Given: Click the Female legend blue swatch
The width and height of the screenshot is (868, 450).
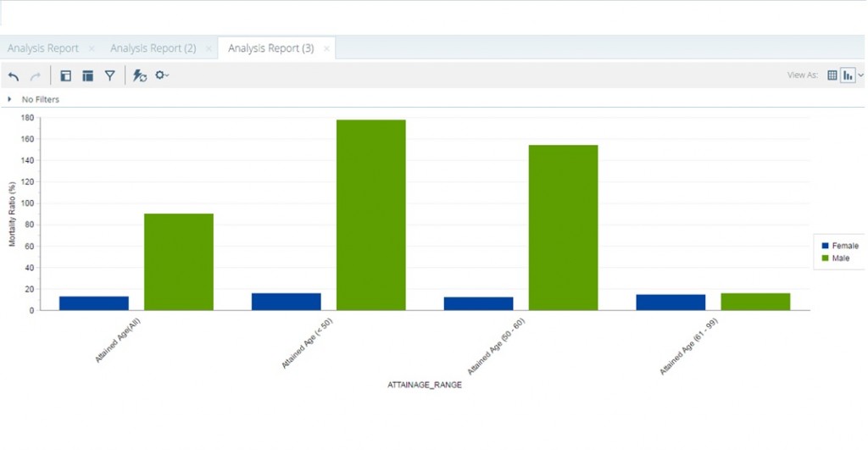Looking at the screenshot, I should [x=824, y=246].
